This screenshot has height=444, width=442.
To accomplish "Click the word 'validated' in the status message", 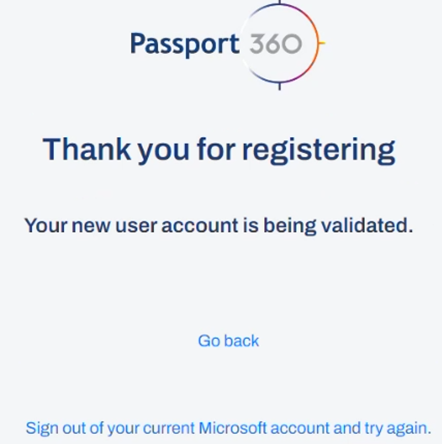I will pyautogui.click(x=366, y=225).
